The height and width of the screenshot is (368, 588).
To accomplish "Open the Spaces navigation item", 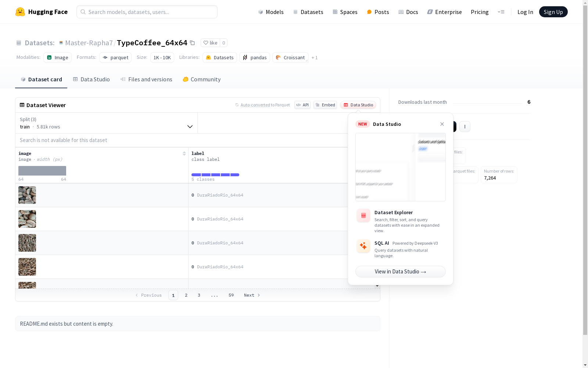I will pyautogui.click(x=345, y=12).
